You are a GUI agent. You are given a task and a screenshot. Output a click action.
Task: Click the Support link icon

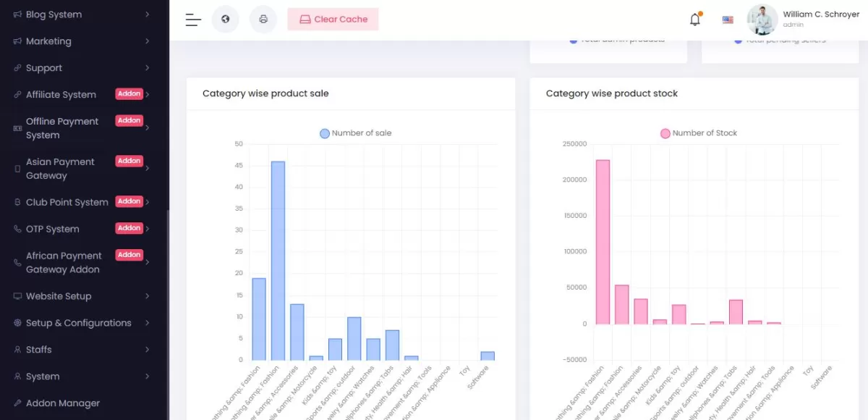(17, 68)
